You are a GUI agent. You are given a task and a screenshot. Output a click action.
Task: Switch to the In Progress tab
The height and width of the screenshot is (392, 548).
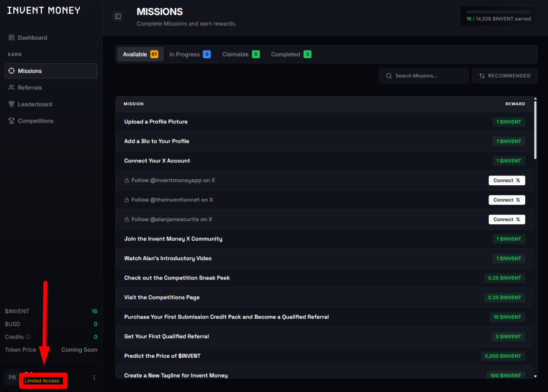pos(189,54)
